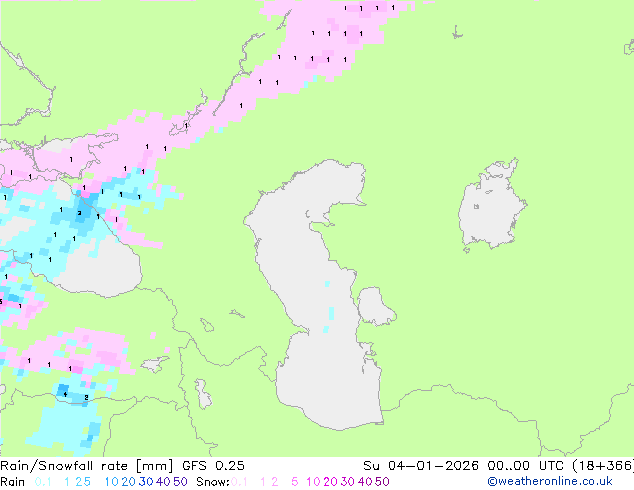Pick the Rain legend 20 value

129,482
